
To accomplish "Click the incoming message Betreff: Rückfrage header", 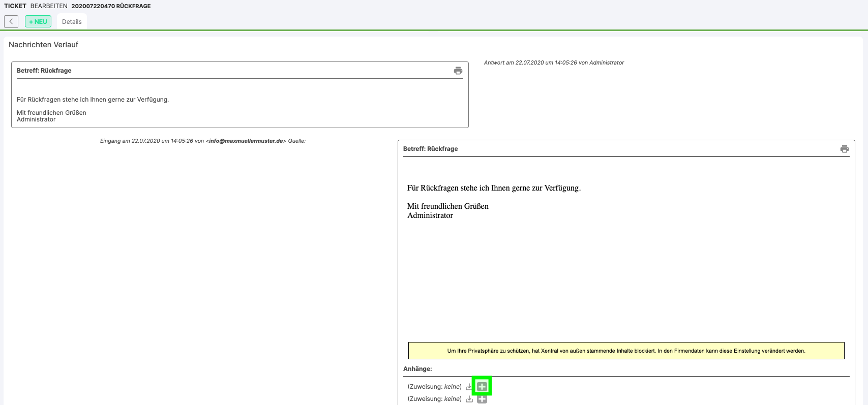I will pos(431,149).
